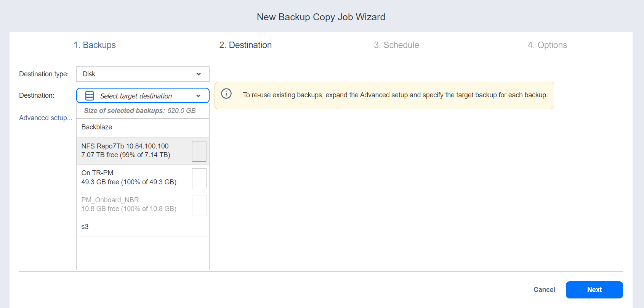Click the On TR-PM free space indicator
The height and width of the screenshot is (308, 644).
tap(199, 178)
